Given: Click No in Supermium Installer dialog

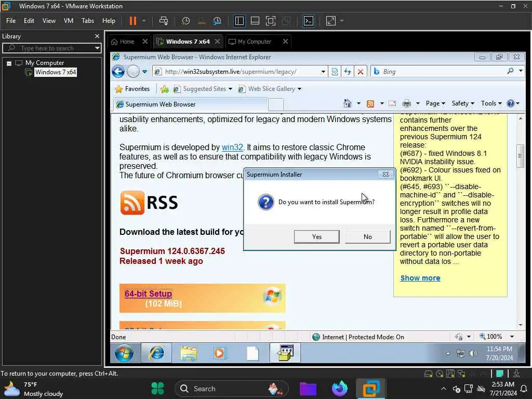Looking at the screenshot, I should (368, 237).
